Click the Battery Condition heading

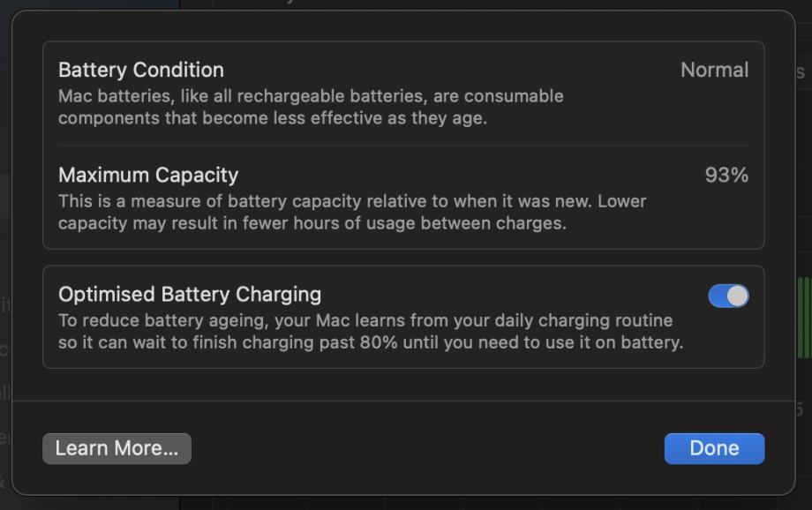(x=141, y=70)
